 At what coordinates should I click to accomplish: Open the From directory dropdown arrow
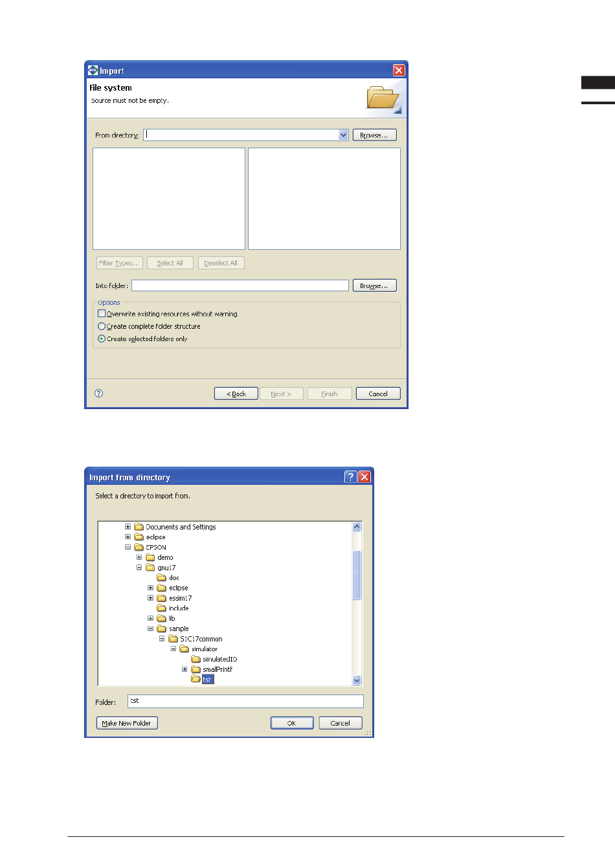(344, 135)
